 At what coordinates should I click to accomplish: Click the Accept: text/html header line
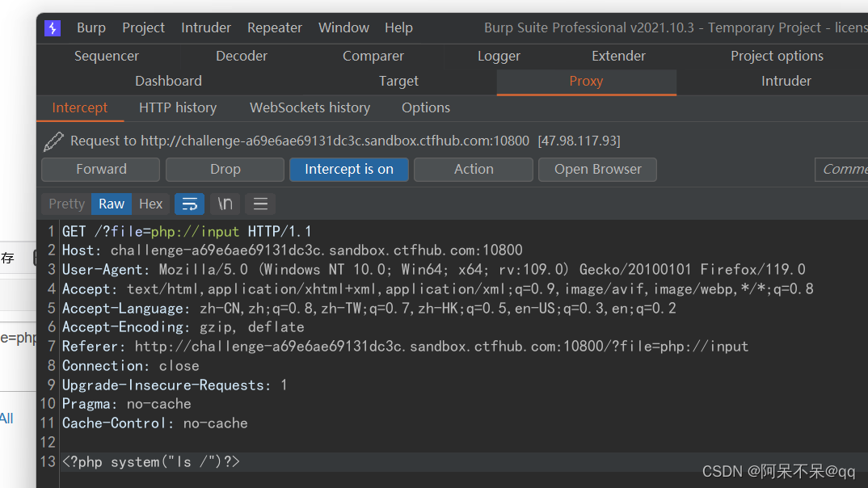coord(437,288)
